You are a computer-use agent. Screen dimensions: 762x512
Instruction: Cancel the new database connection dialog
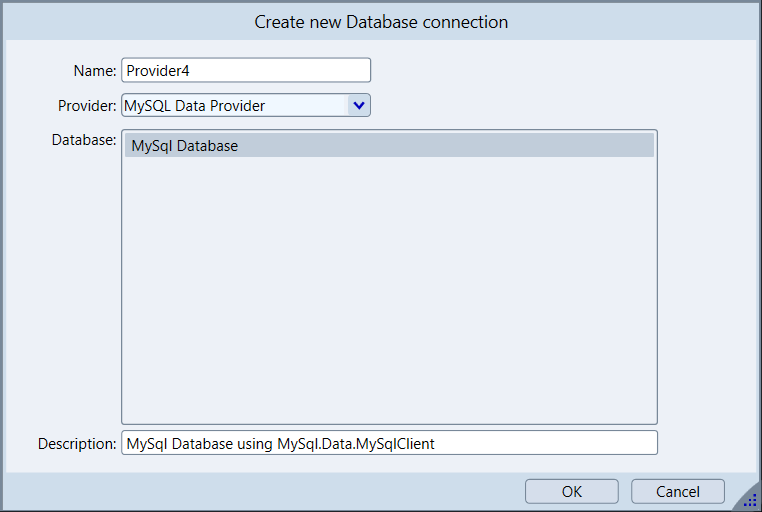(678, 491)
